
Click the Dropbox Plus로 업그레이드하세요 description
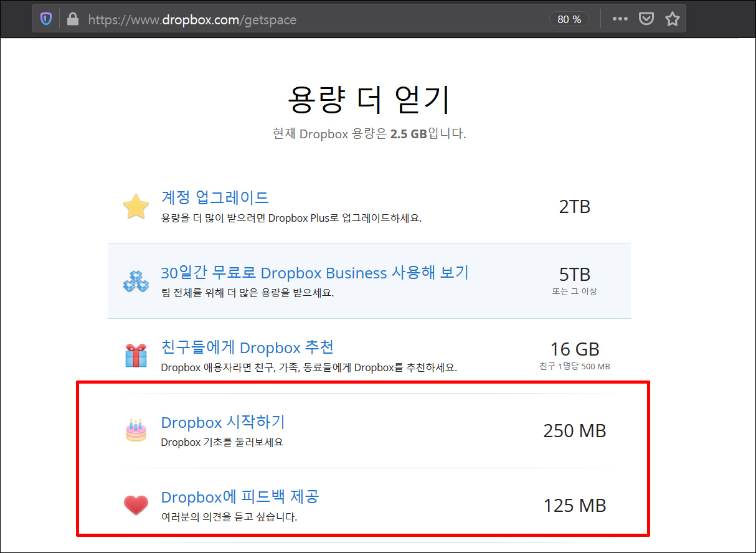(291, 219)
